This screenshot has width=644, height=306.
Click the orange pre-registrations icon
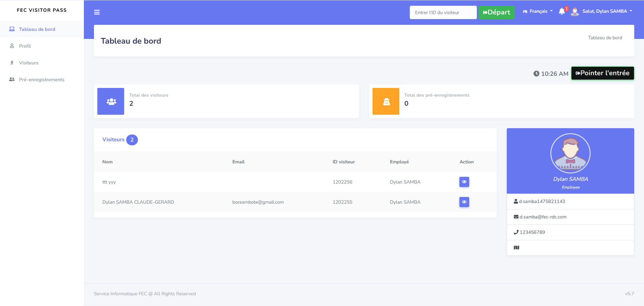point(386,101)
